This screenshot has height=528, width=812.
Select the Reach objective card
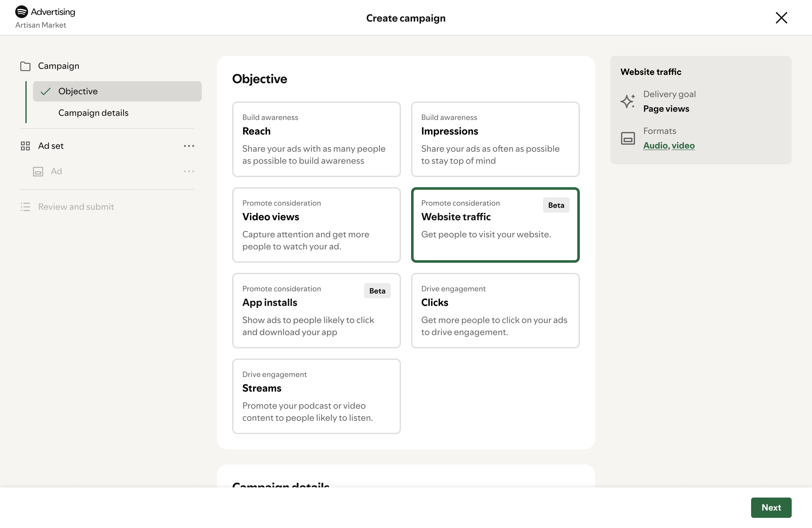click(316, 139)
